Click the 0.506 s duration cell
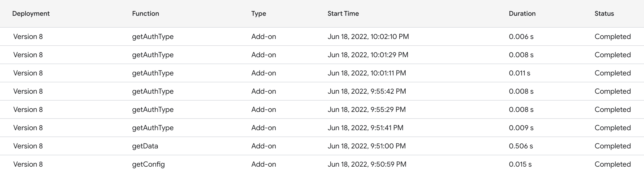644x173 pixels. (521, 146)
